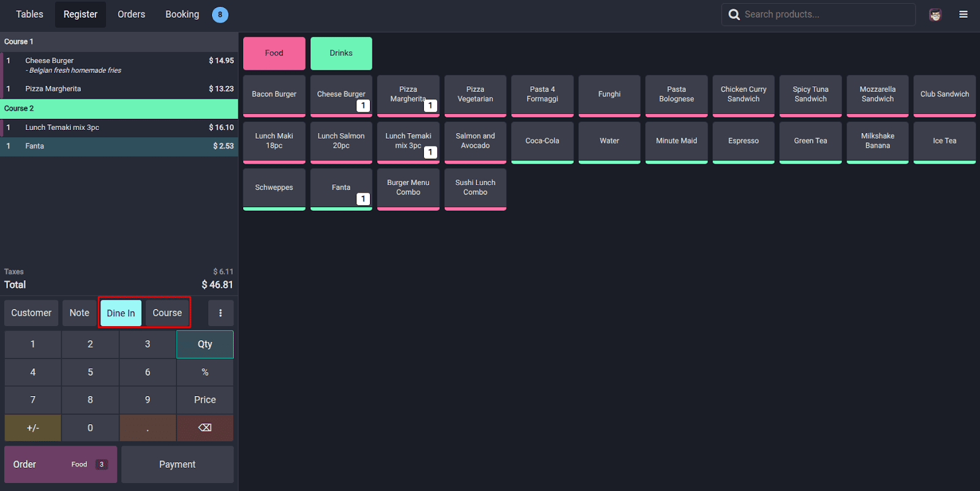
Task: Click the Booking count badge
Action: point(220,15)
